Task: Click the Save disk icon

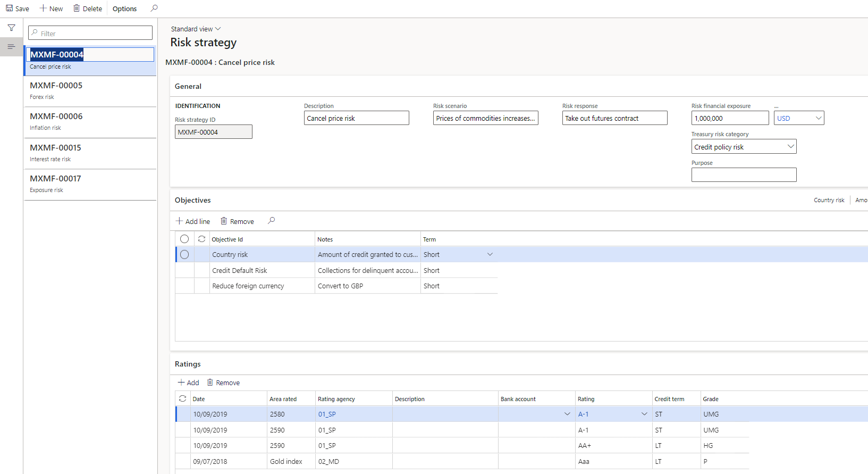Action: pyautogui.click(x=9, y=9)
